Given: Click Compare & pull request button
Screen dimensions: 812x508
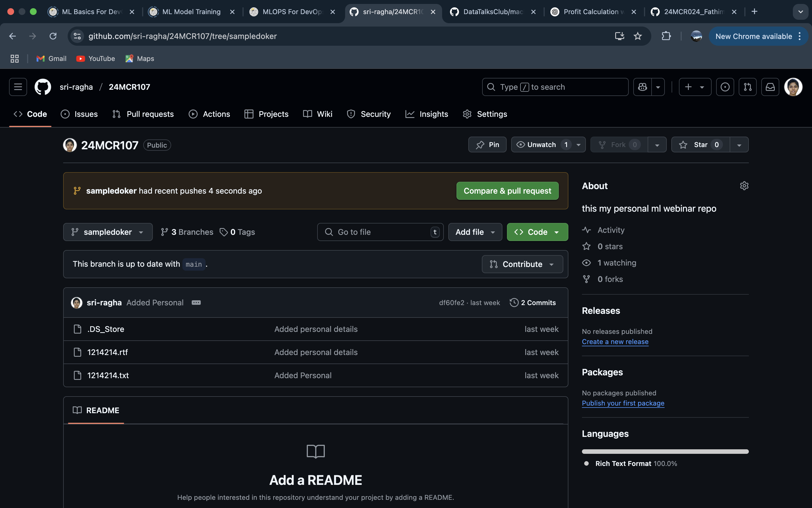Looking at the screenshot, I should (x=507, y=191).
